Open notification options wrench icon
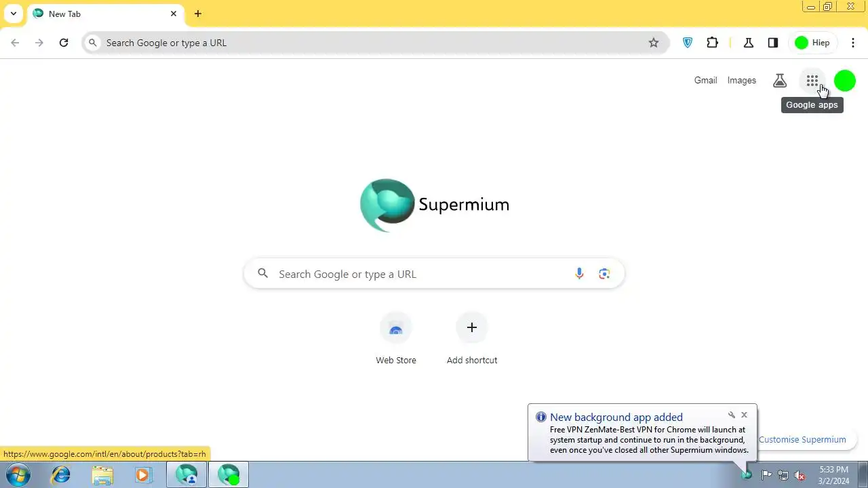This screenshot has height=488, width=868. [732, 415]
